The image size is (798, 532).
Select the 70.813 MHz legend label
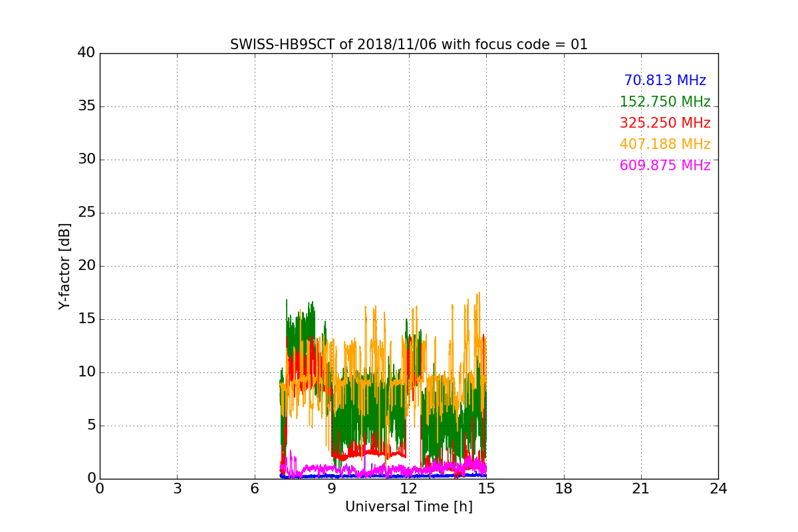665,80
